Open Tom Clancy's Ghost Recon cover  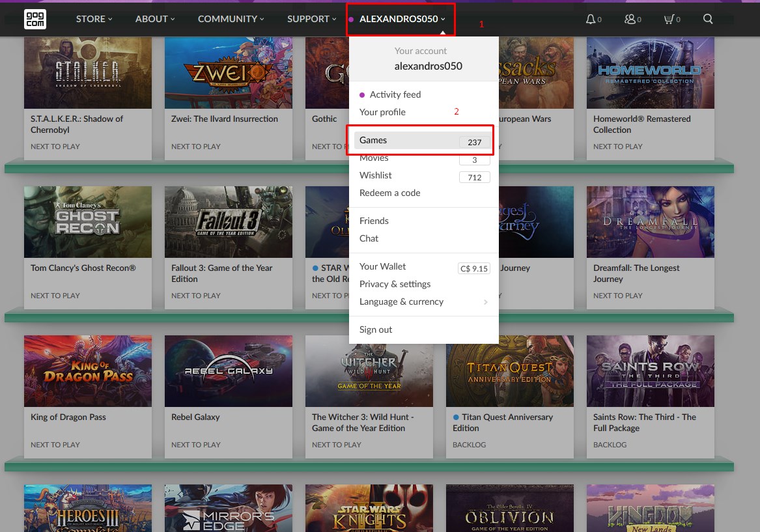point(88,222)
